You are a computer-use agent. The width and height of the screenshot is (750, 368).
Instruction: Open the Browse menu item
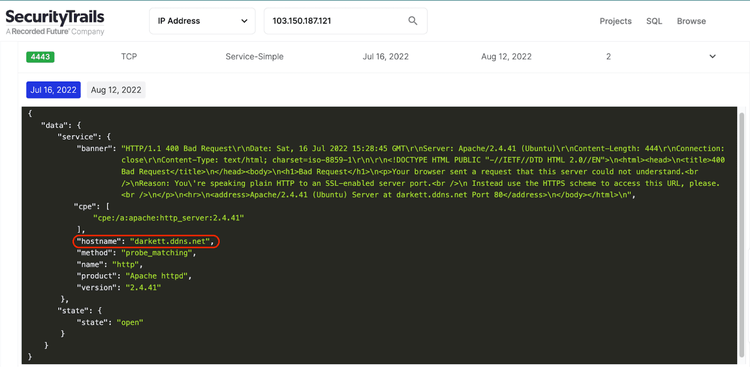click(691, 21)
